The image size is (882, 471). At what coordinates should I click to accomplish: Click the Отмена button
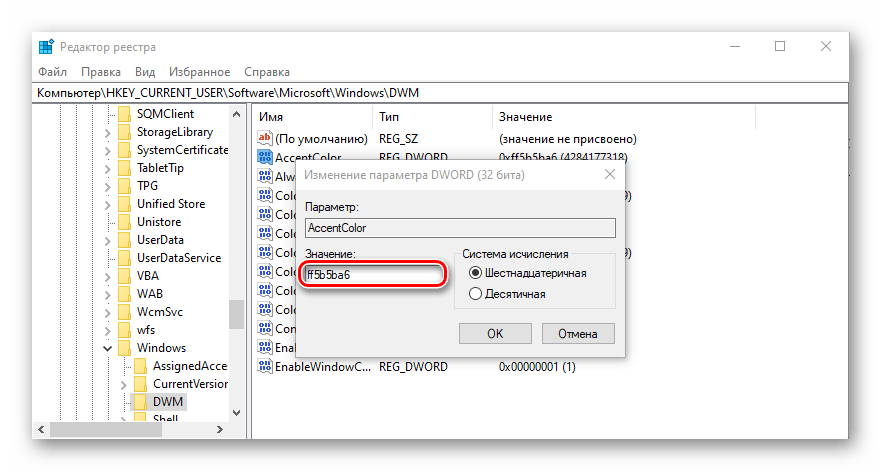pyautogui.click(x=577, y=333)
